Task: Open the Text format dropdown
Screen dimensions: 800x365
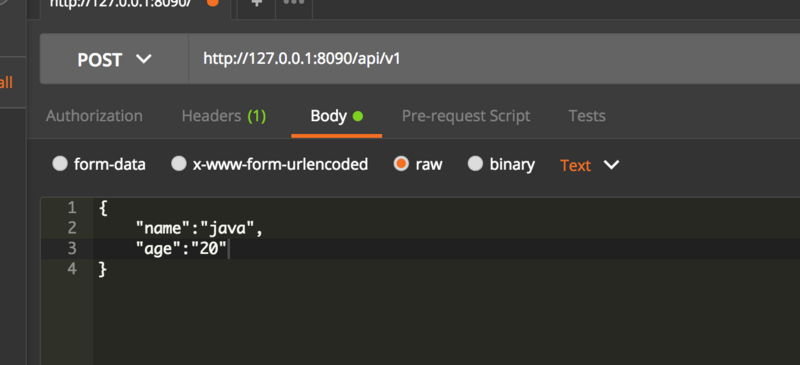Action: [589, 165]
